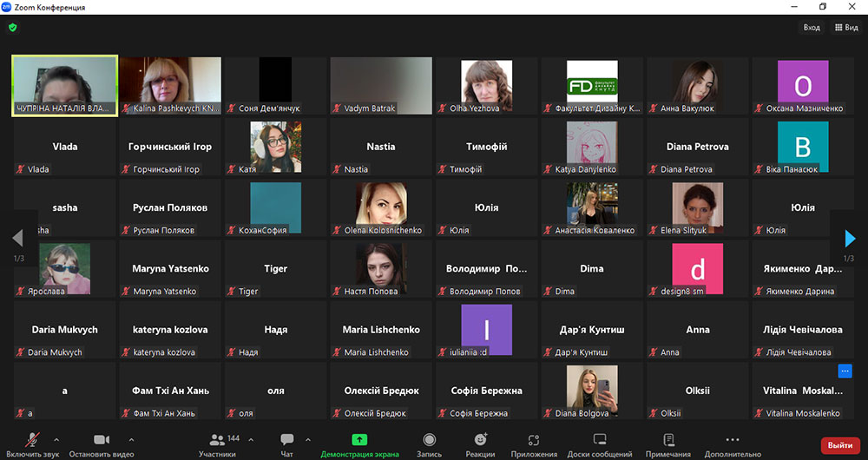Click Віка Панасюк teal B avatar
Screen dimensions: 868x460
(803, 147)
